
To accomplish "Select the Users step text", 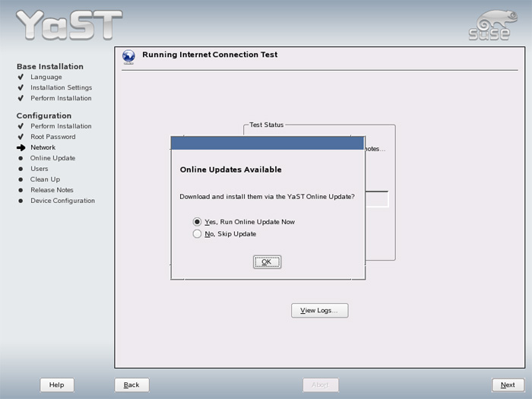I will click(40, 169).
